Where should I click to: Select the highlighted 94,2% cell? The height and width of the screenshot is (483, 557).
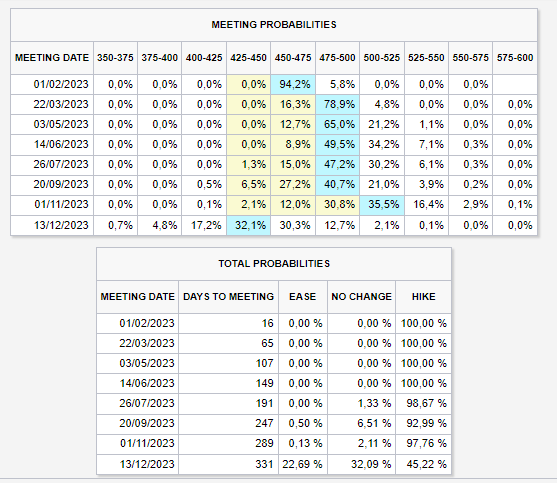[293, 85]
